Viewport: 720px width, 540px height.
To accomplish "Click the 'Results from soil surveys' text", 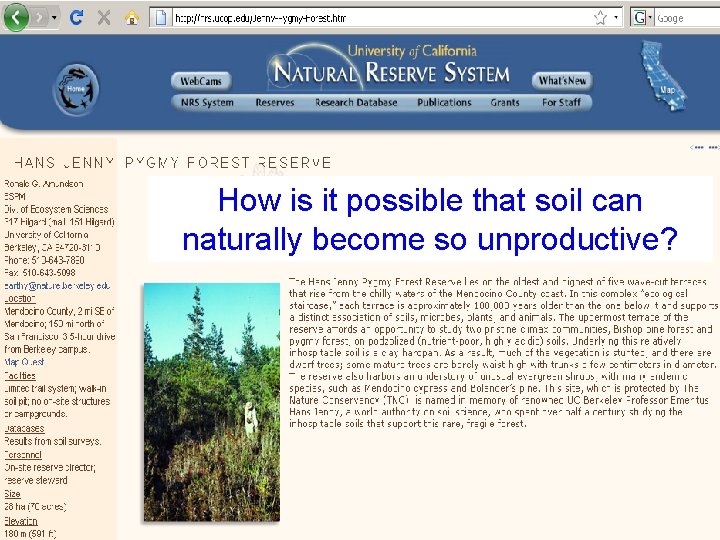I will click(x=53, y=441).
